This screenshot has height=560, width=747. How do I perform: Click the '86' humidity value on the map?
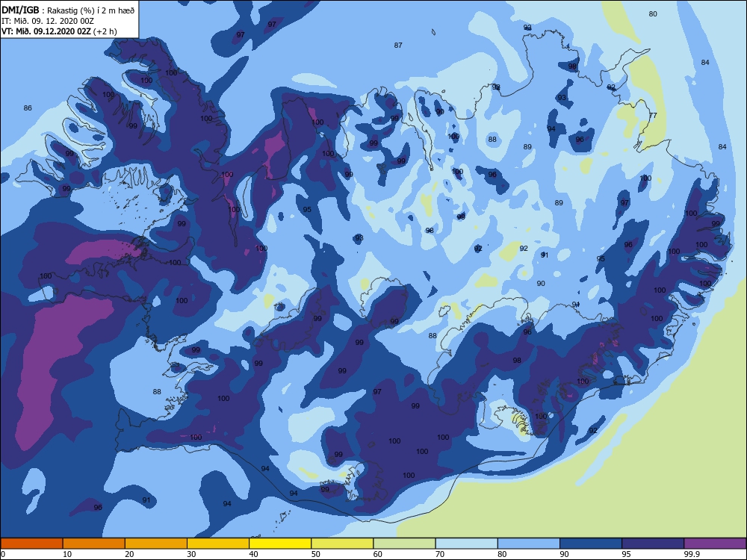[x=28, y=108]
